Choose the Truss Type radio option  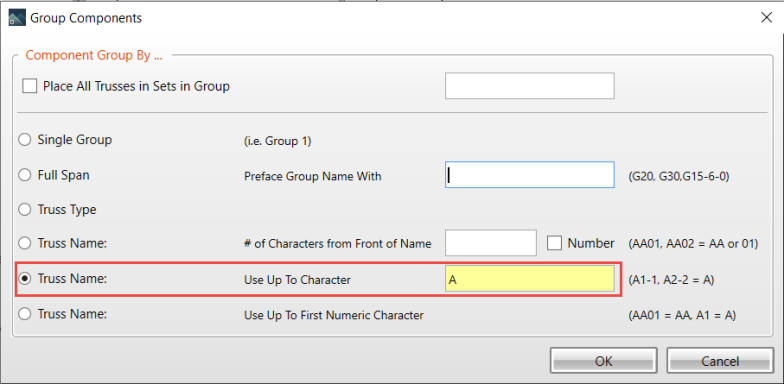coord(24,210)
